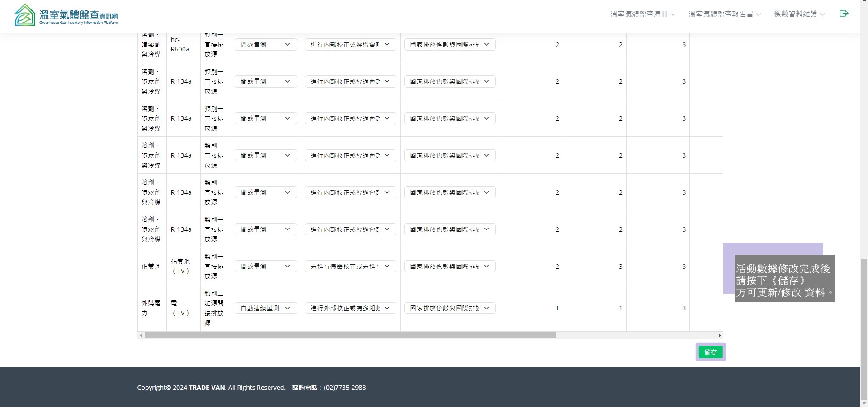Click right arrow of horizontal scrollbar
868x407 pixels.
pyautogui.click(x=719, y=336)
